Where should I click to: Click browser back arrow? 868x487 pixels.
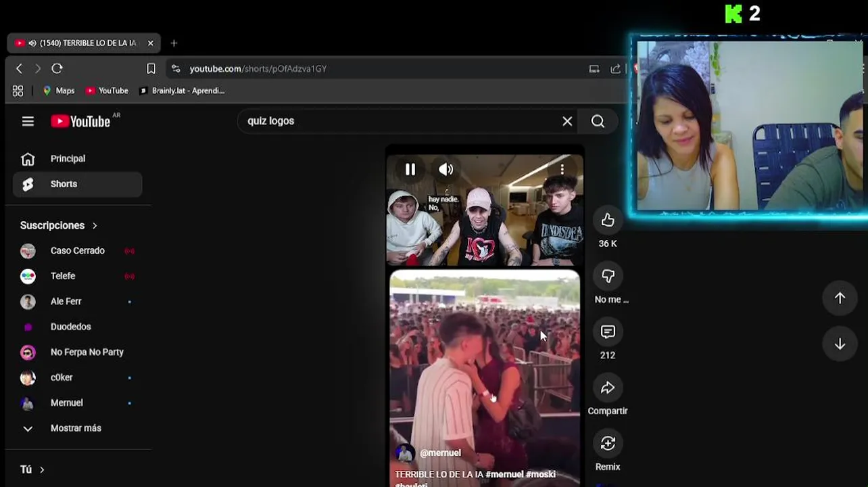(x=19, y=68)
